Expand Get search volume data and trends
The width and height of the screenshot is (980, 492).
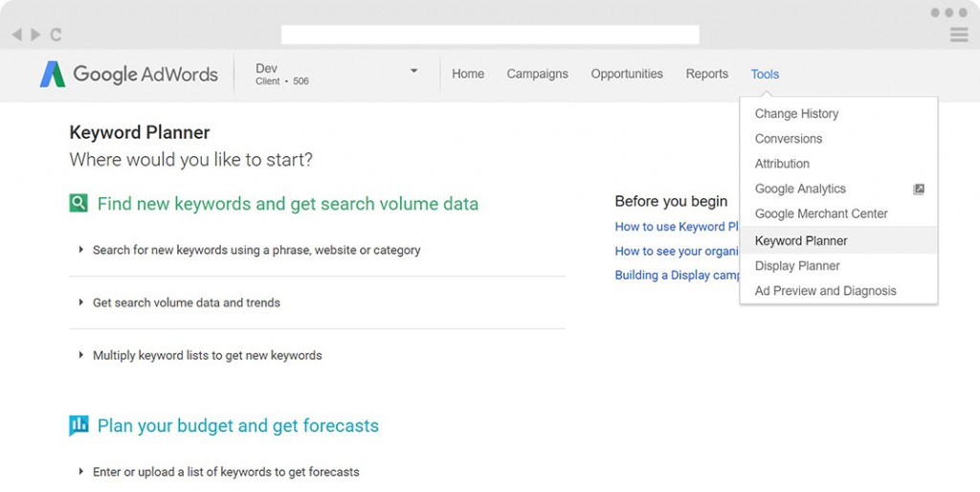pos(187,302)
